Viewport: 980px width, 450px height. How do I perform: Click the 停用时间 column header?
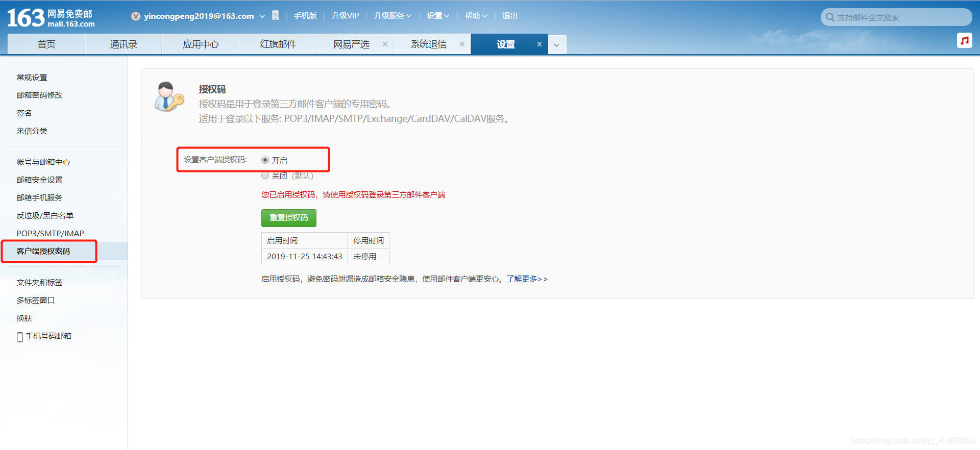(369, 241)
